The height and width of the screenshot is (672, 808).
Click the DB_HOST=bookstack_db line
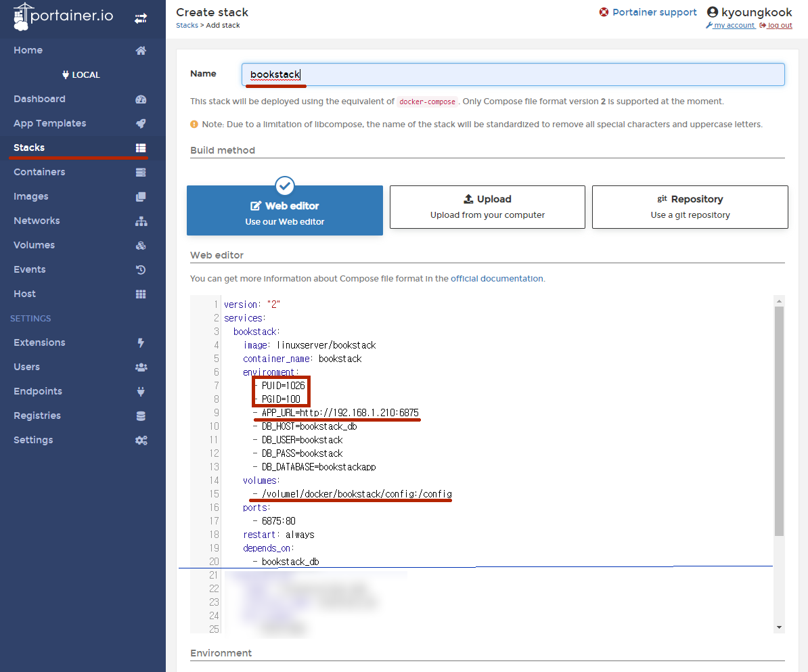click(x=305, y=426)
